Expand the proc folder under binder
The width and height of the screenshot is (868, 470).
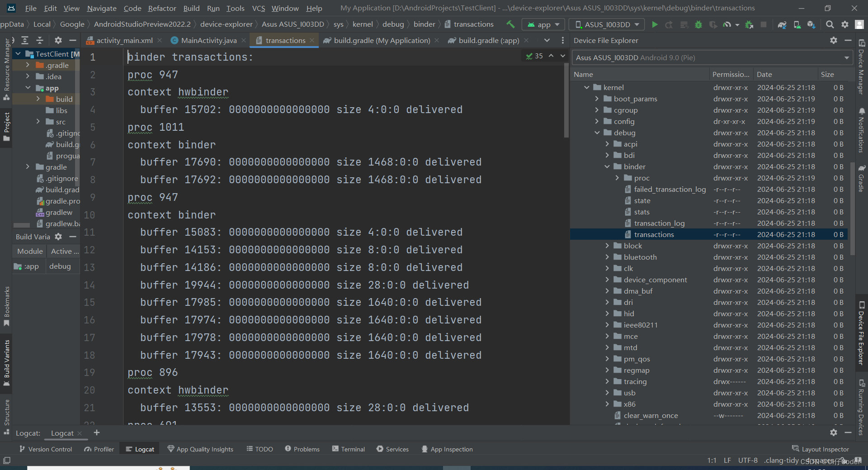[x=617, y=178]
